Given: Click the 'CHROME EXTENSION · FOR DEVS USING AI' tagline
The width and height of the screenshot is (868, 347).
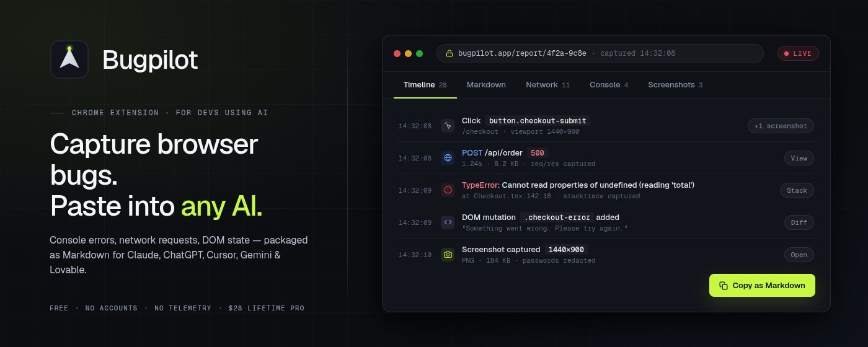Looking at the screenshot, I should (170, 113).
